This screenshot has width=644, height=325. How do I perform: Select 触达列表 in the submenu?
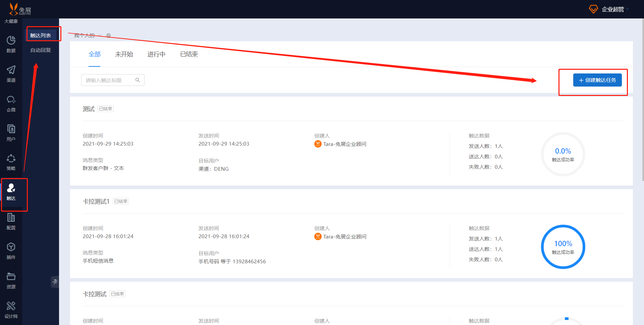(41, 35)
